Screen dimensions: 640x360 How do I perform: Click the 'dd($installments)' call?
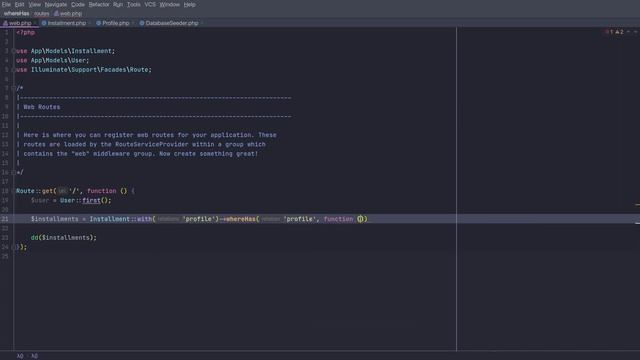click(63, 238)
